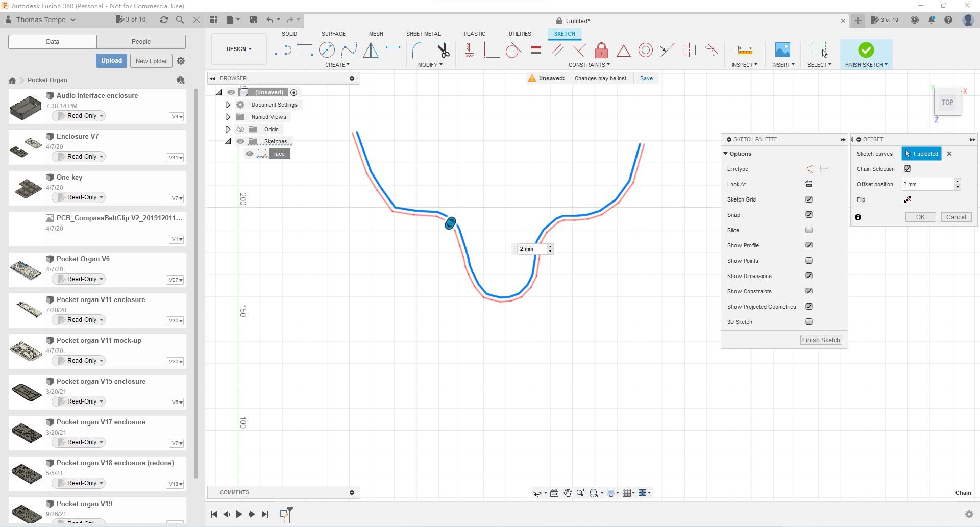Click the Look At icon in Sketch Palette
The width and height of the screenshot is (980, 527).
[808, 184]
